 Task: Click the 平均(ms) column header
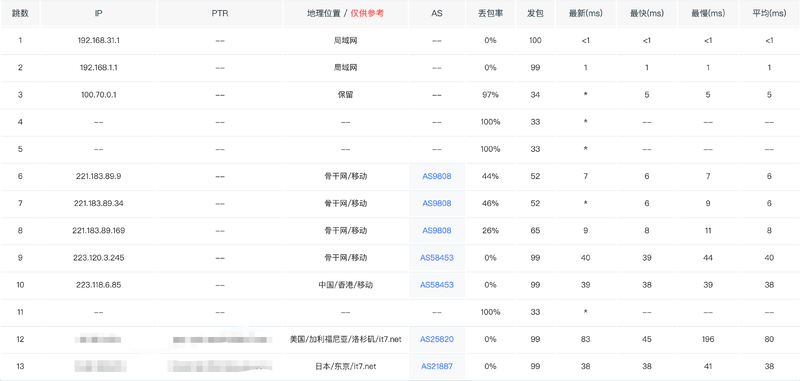769,14
